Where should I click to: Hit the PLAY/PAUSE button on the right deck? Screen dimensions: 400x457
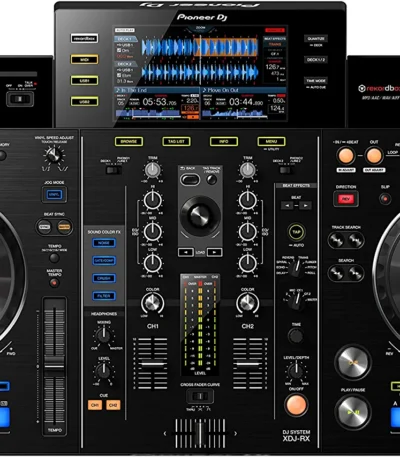353,412
